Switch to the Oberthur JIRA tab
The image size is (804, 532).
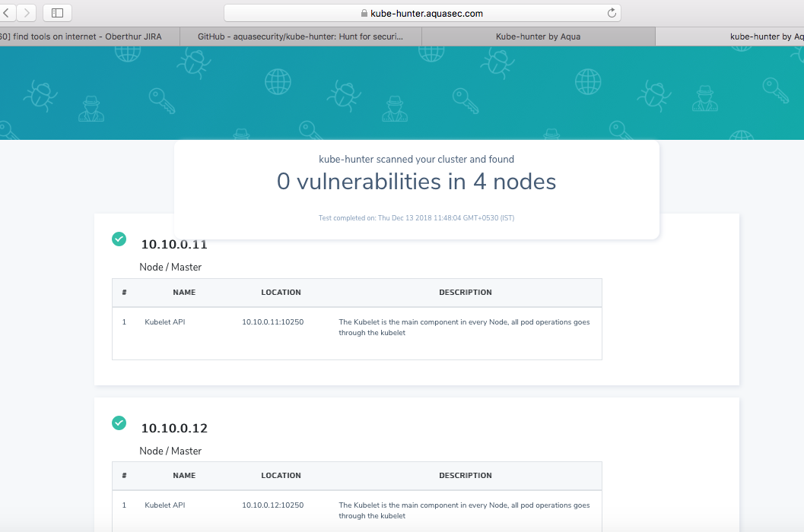(x=84, y=36)
